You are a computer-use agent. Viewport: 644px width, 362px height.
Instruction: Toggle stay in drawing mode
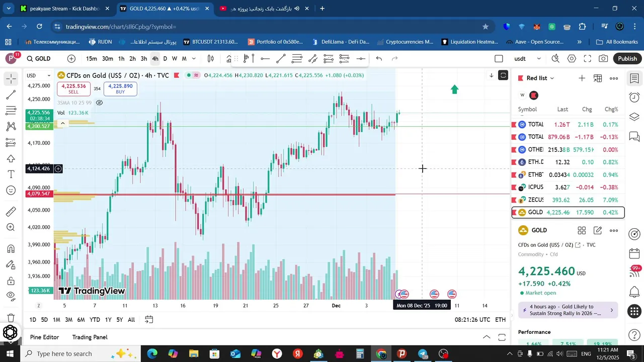[11, 265]
